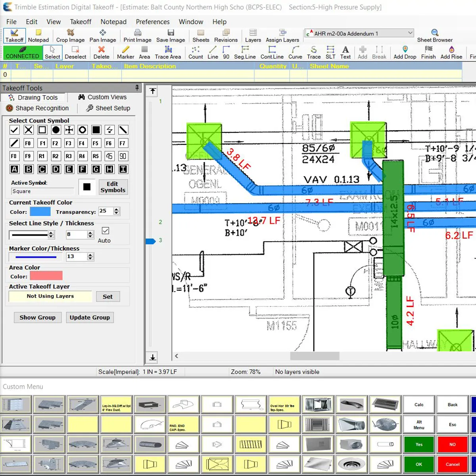
Task: Select the Count tool
Action: pos(195,52)
